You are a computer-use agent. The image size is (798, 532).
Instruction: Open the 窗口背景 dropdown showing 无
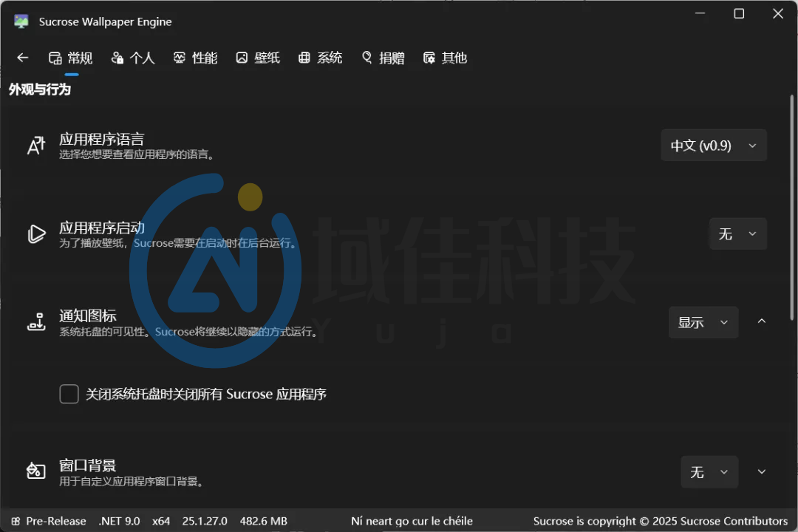pos(709,472)
